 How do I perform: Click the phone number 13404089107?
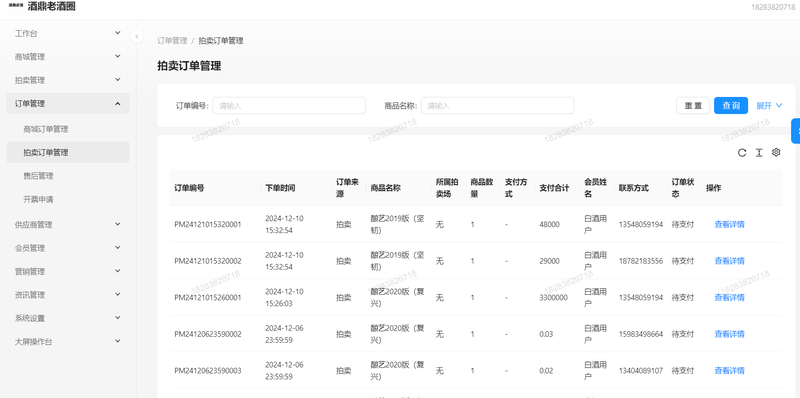(641, 371)
